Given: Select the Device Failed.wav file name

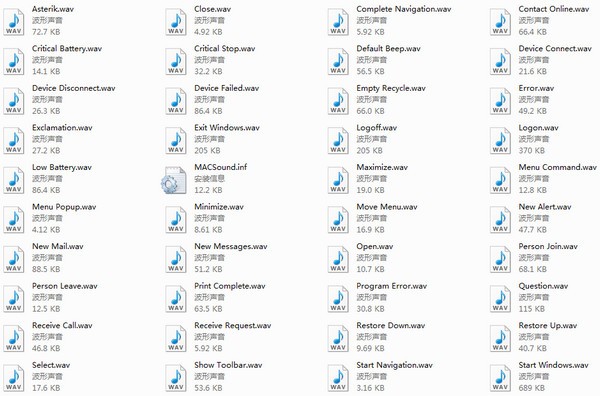Looking at the screenshot, I should [227, 88].
